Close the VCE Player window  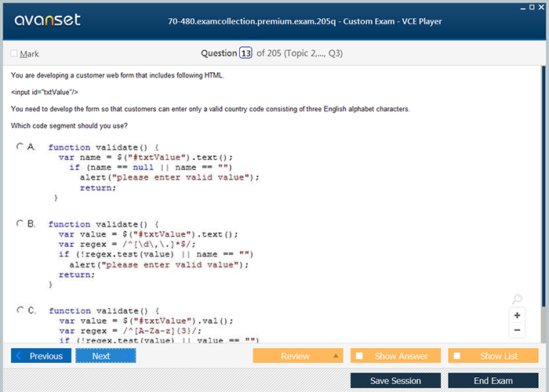click(x=540, y=6)
